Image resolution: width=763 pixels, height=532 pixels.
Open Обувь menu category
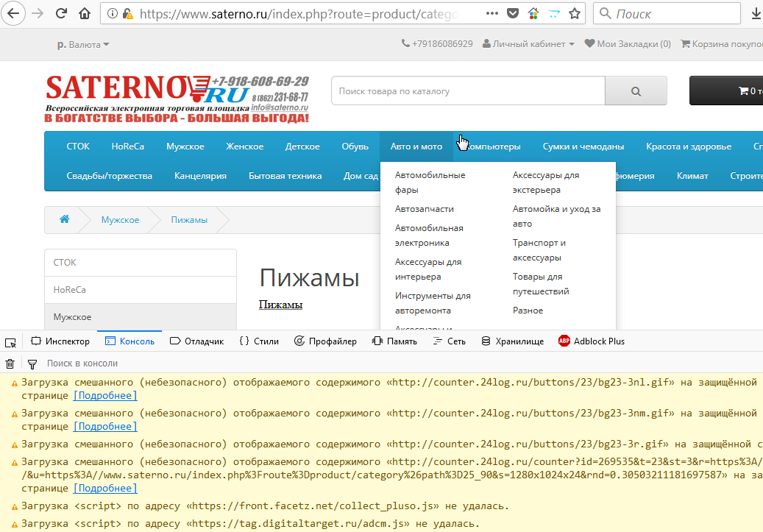tap(355, 146)
